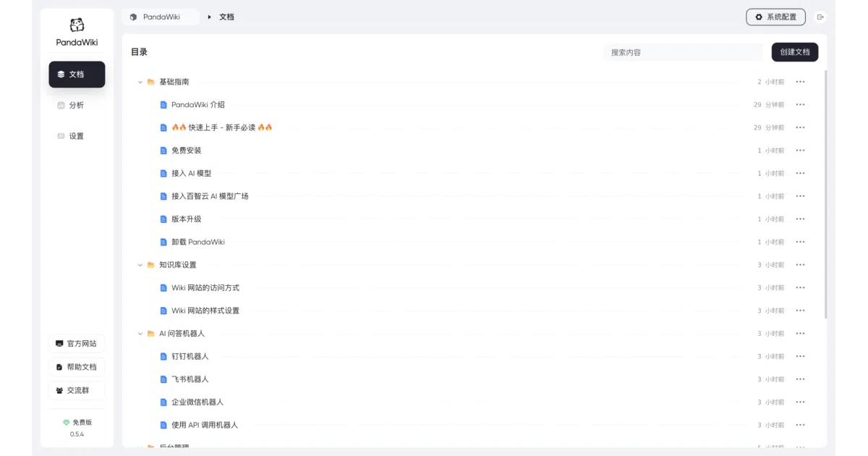Open more options for AI 问答机器人 folder
The image size is (868, 456).
click(x=800, y=334)
